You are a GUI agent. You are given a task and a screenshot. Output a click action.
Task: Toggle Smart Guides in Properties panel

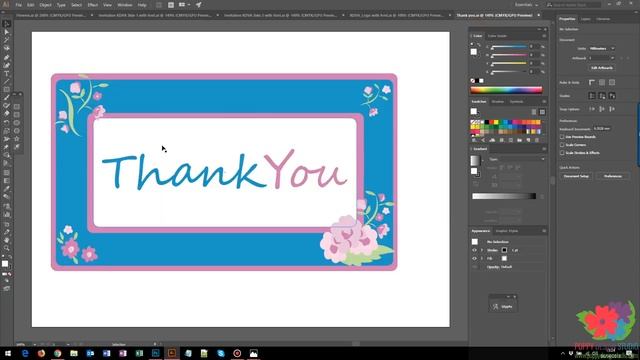[612, 96]
